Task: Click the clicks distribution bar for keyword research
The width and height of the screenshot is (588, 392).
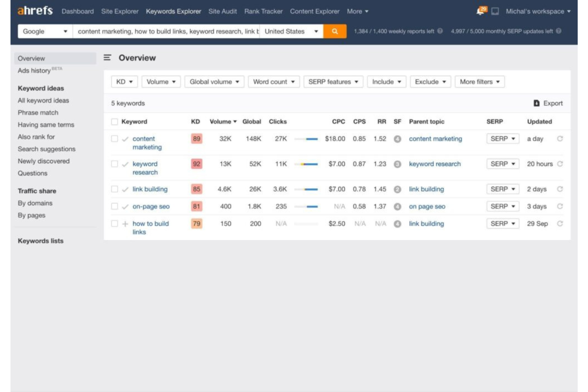Action: pos(306,164)
